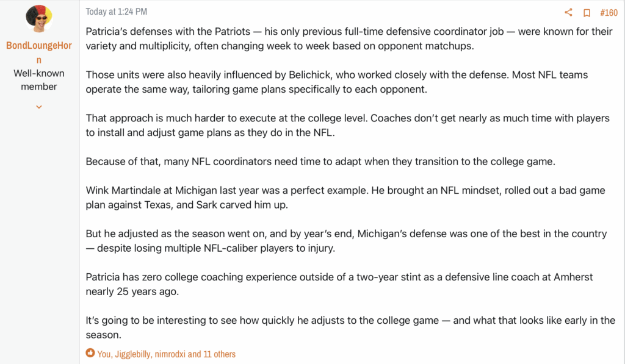
Task: Click the paragraph starting 'That approach is much harder'
Action: (347, 126)
